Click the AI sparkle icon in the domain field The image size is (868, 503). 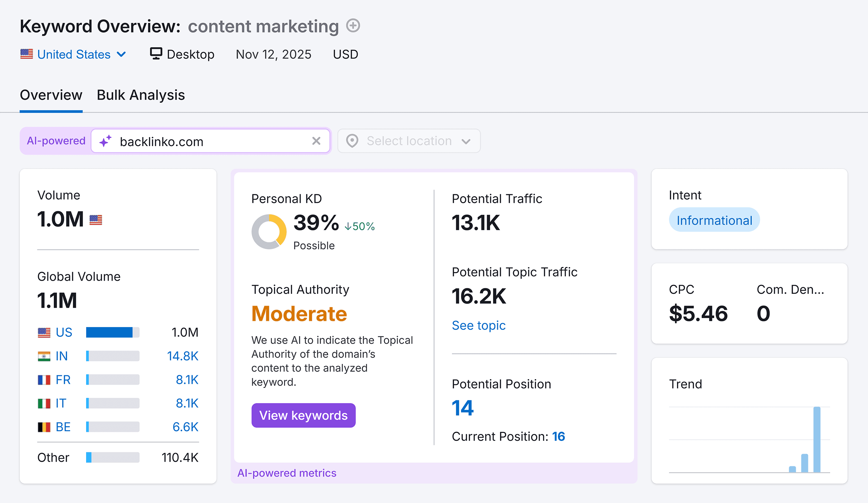tap(106, 141)
